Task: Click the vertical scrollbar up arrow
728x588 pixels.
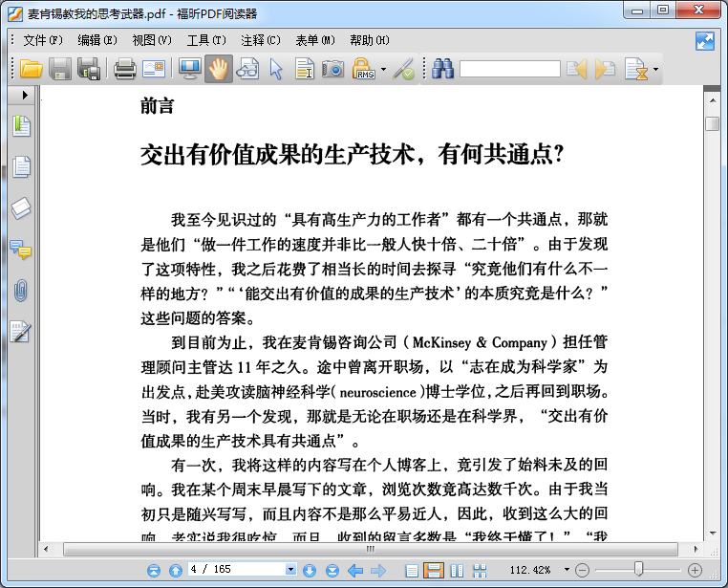Action: pyautogui.click(x=713, y=99)
